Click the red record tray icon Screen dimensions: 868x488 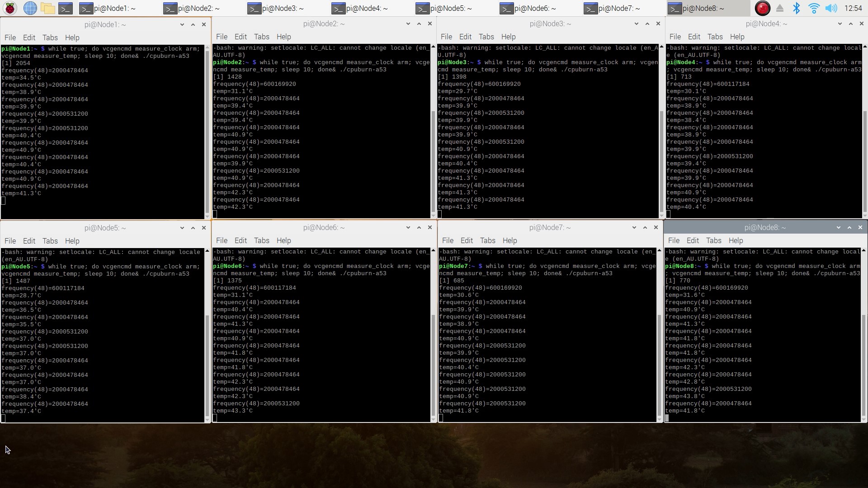point(763,8)
